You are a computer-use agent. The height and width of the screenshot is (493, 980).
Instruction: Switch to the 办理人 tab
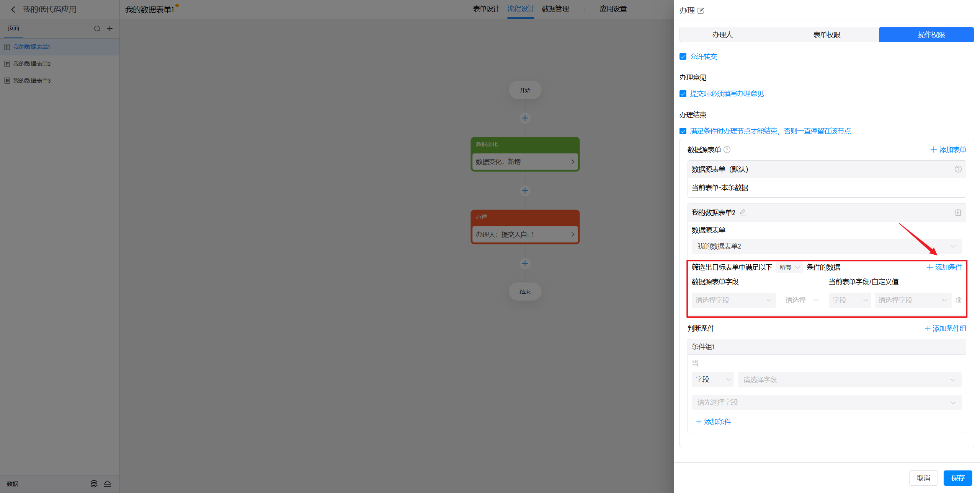(x=722, y=35)
